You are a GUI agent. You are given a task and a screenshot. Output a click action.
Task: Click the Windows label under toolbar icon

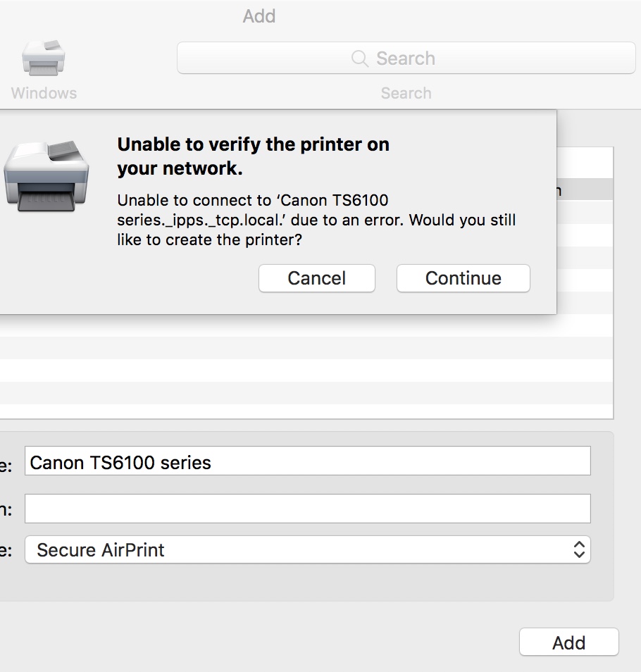[44, 93]
